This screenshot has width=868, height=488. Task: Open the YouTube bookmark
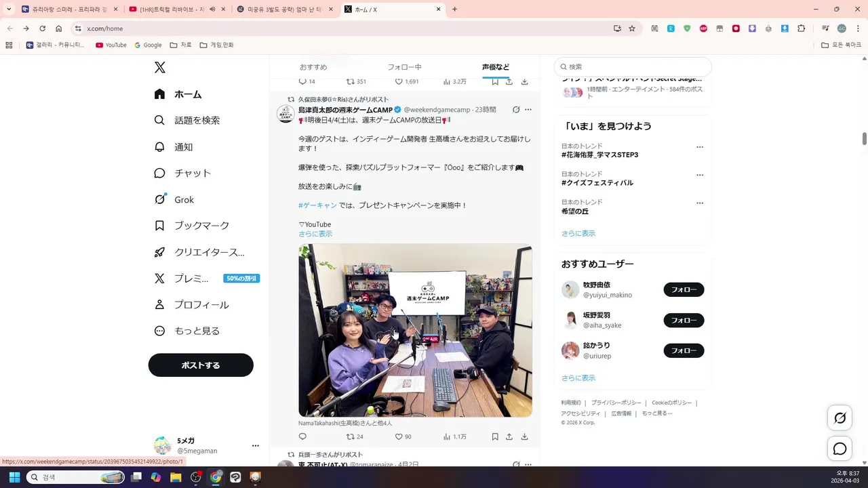pyautogui.click(x=111, y=45)
